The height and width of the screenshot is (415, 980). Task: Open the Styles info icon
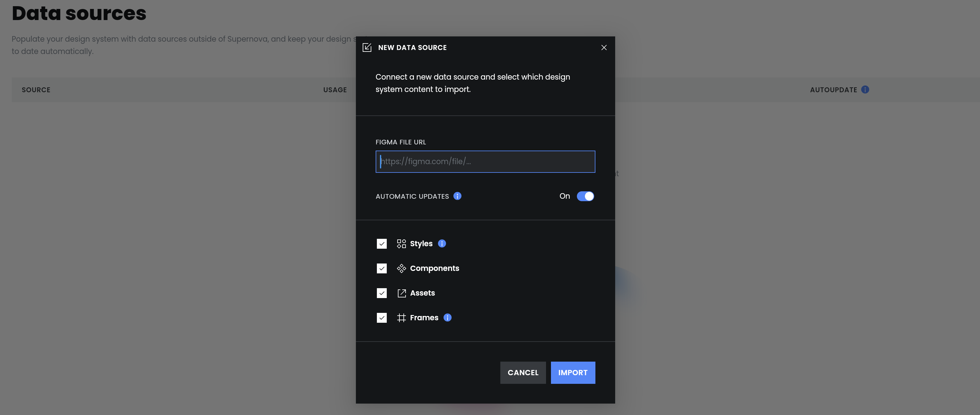tap(442, 243)
